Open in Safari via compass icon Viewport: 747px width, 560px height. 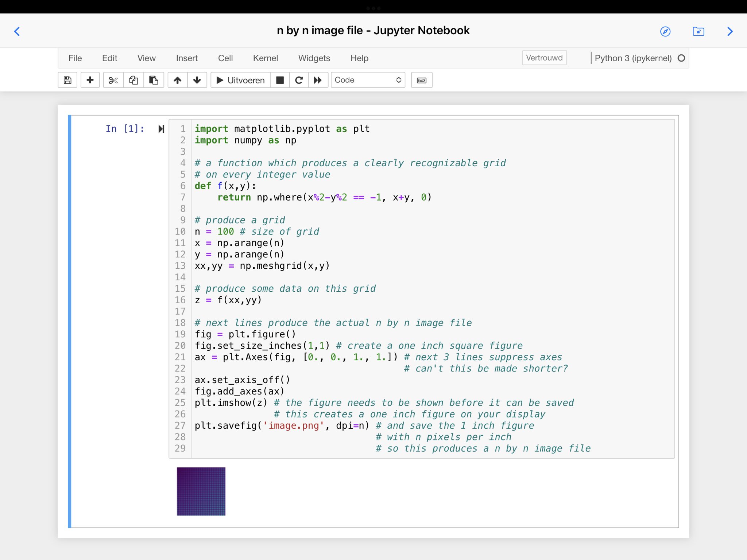point(665,31)
